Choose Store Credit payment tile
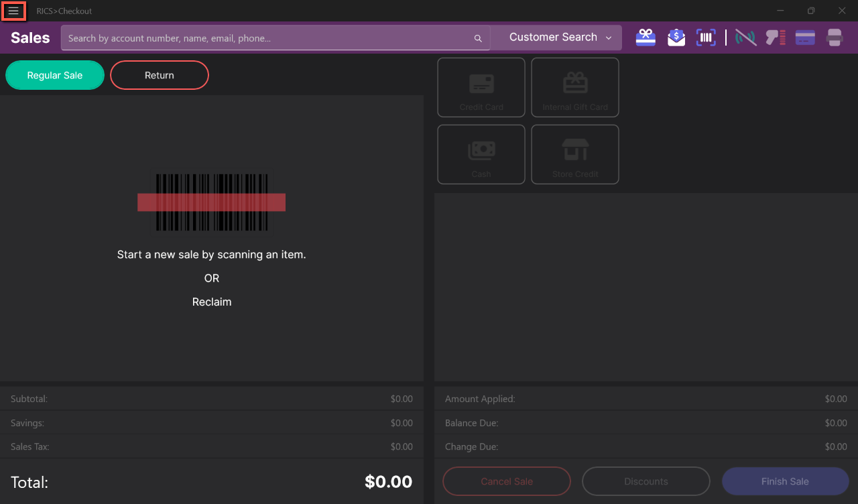Viewport: 858px width, 504px height. pyautogui.click(x=575, y=154)
